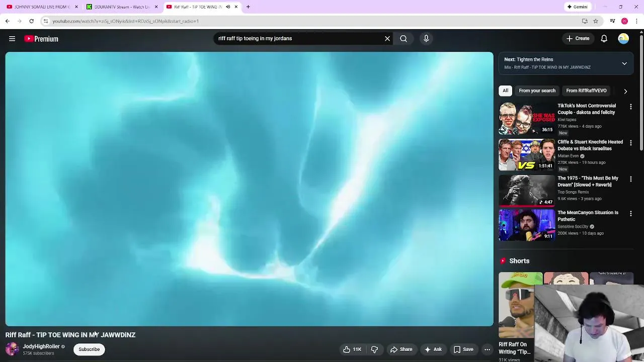The image size is (644, 362).
Task: Open the Kiwi tapes channel name
Action: tap(567, 120)
